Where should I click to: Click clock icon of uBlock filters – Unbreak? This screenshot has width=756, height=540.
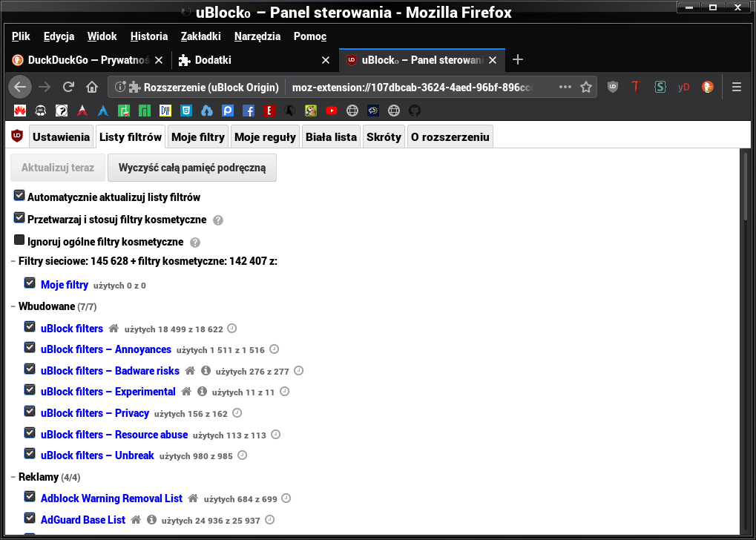pyautogui.click(x=243, y=455)
